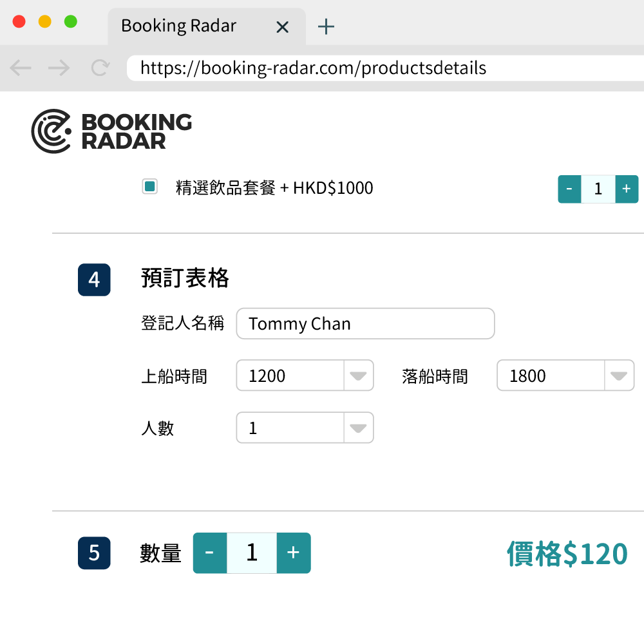Increase drinks package quantity with plus
Screen dimensions: 644x644
[x=627, y=189]
